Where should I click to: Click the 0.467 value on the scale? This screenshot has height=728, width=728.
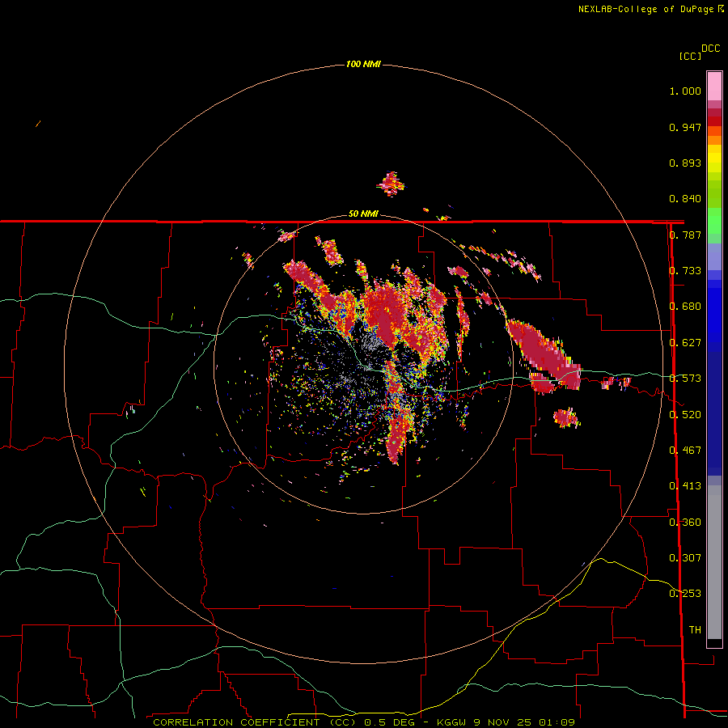(x=685, y=451)
